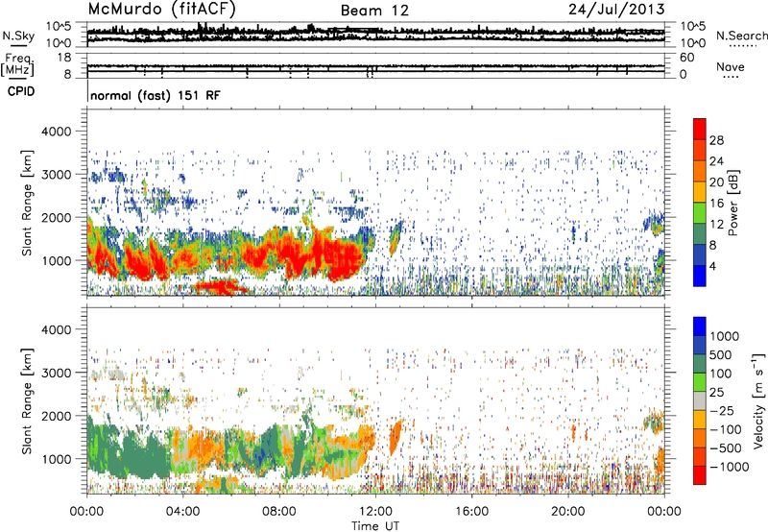
Task: Click the Nave legend label
Action: 731,66
